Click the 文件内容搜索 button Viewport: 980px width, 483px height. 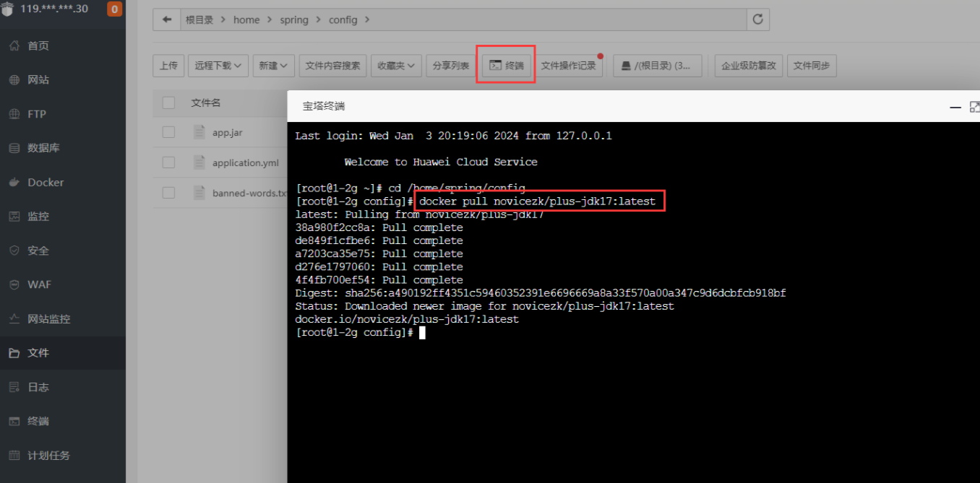332,66
